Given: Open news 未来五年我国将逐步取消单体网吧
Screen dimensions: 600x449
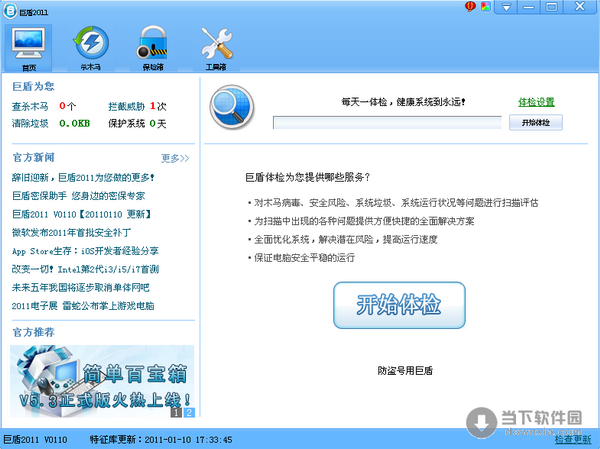Looking at the screenshot, I should [80, 287].
